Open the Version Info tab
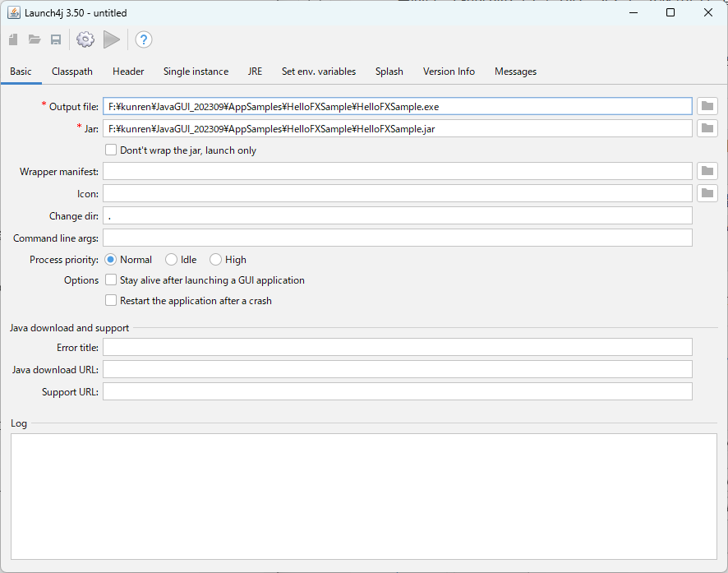 tap(449, 72)
